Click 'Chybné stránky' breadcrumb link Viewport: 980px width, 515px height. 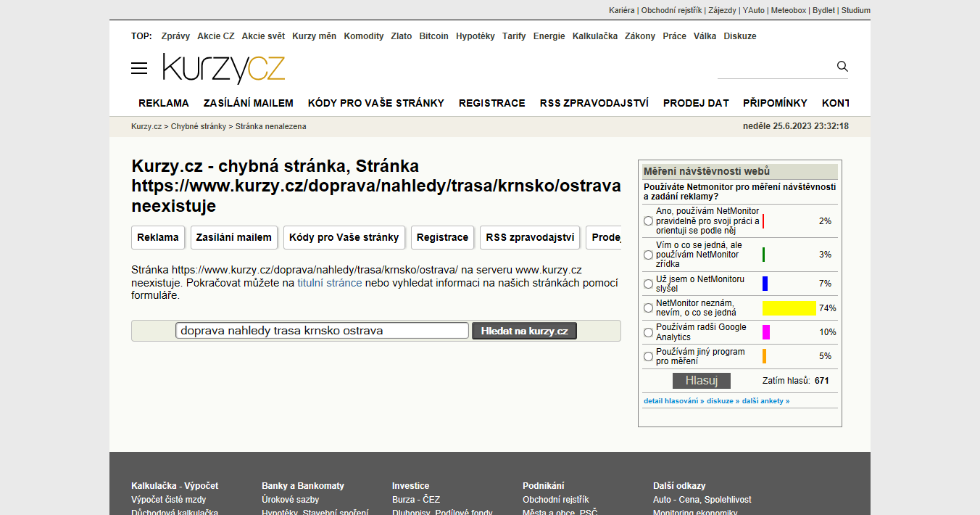[199, 126]
